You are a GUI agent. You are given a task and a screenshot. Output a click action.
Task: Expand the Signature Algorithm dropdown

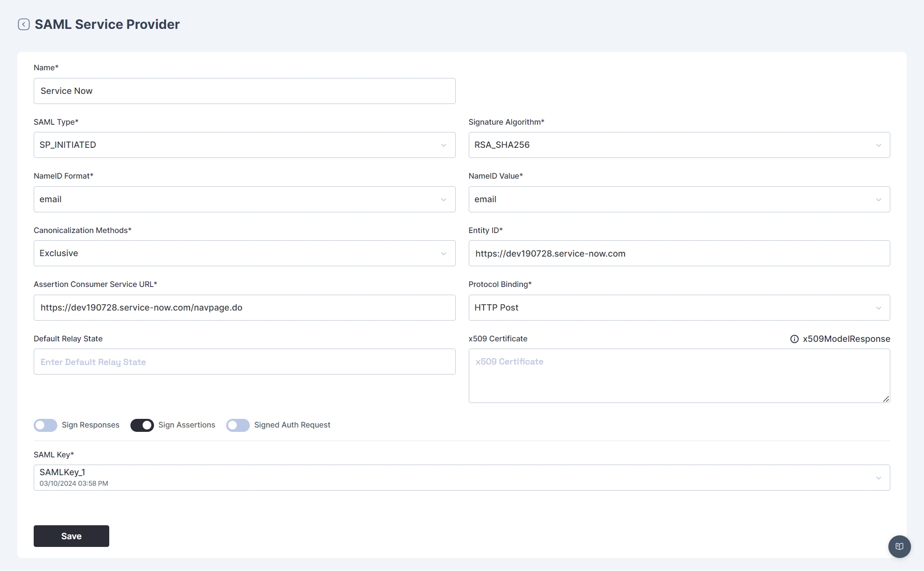coord(679,145)
